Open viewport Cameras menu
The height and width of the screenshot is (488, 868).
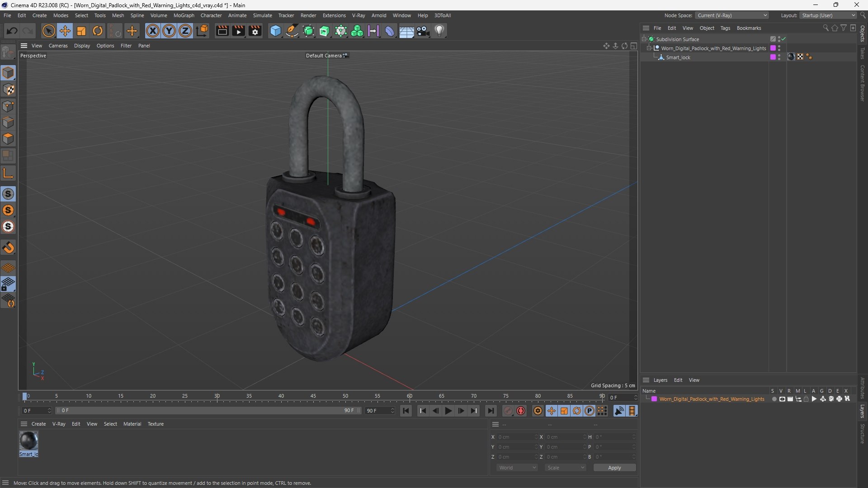point(58,46)
